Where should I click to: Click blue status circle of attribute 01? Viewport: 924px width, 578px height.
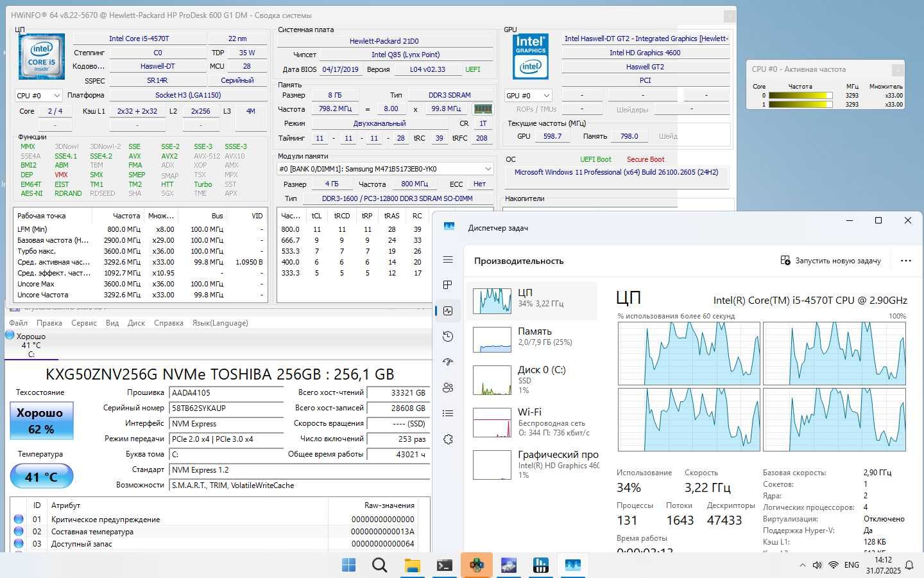(19, 519)
